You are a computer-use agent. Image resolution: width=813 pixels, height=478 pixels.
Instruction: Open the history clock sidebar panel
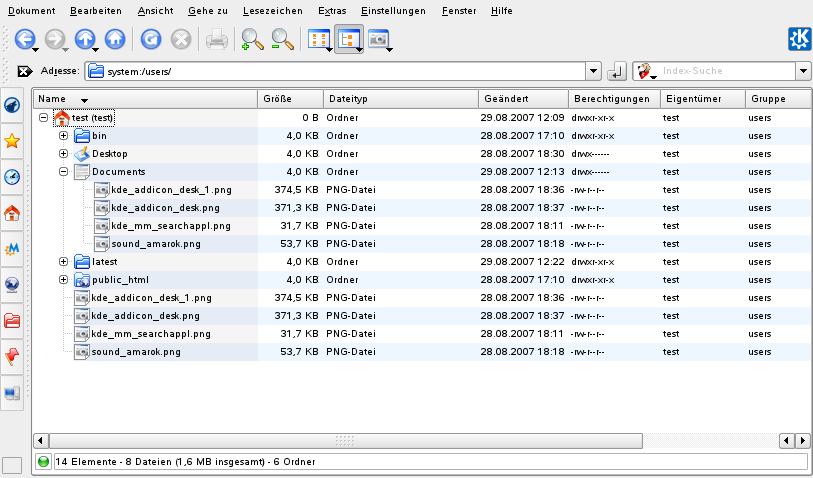tap(13, 177)
